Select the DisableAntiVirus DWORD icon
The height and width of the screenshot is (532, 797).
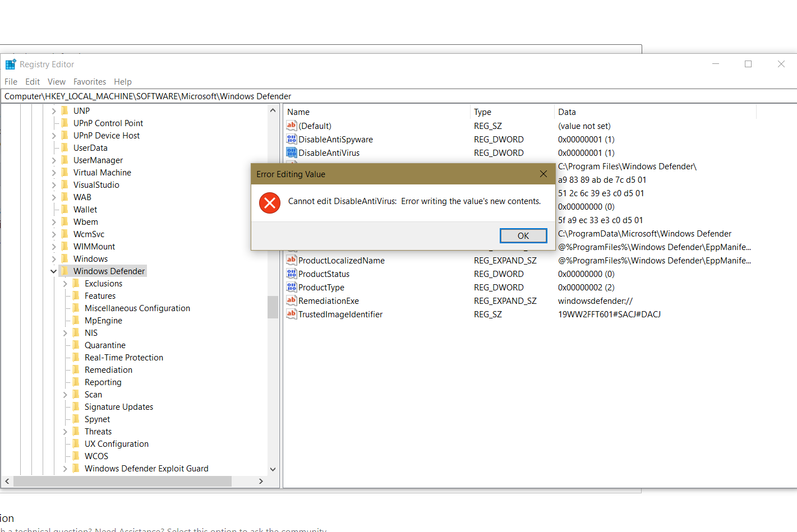[292, 152]
